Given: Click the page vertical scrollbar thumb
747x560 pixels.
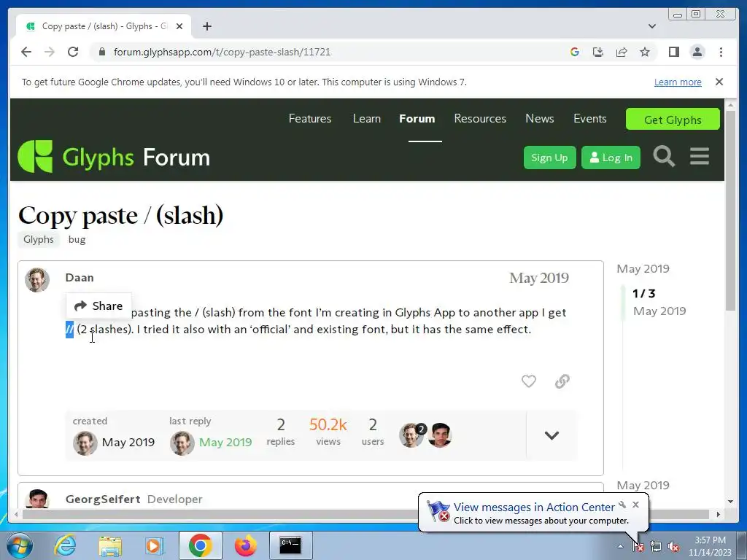Looking at the screenshot, I should (x=730, y=210).
